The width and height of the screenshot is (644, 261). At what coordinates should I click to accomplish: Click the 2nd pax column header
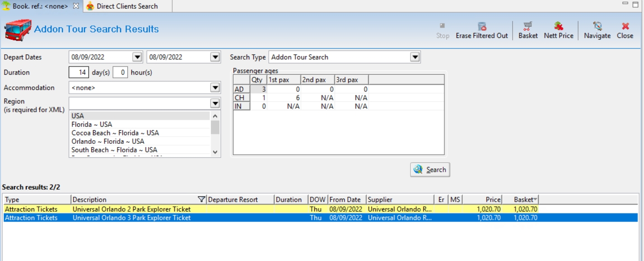click(317, 80)
